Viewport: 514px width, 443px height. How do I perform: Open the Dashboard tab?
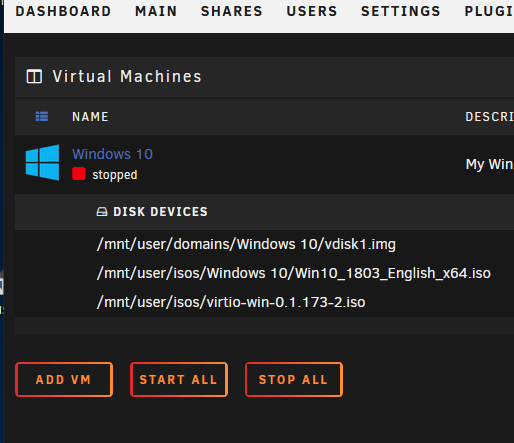click(63, 11)
